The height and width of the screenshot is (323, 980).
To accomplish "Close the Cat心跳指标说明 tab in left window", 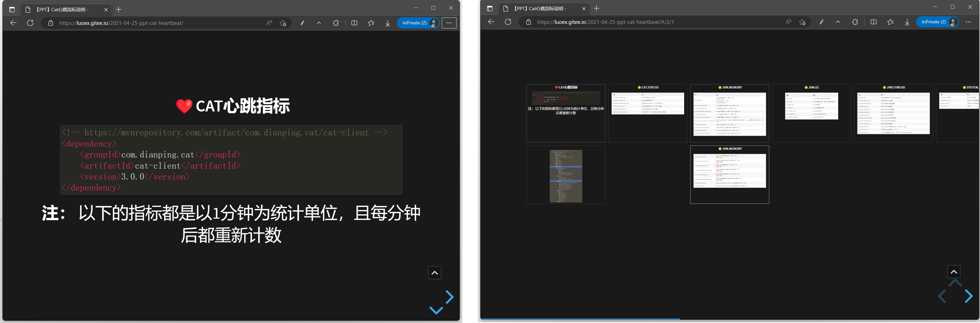I will tap(106, 10).
